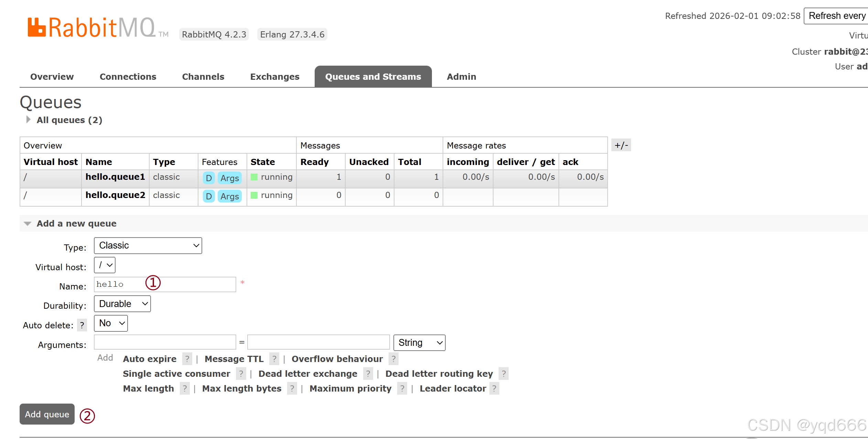Expand the All queues (2) section
This screenshot has width=868, height=439.
click(x=69, y=120)
